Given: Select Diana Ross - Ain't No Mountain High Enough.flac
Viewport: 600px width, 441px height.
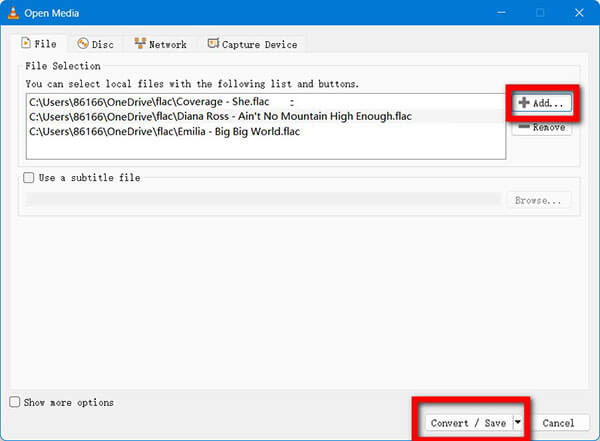Looking at the screenshot, I should pos(266,116).
